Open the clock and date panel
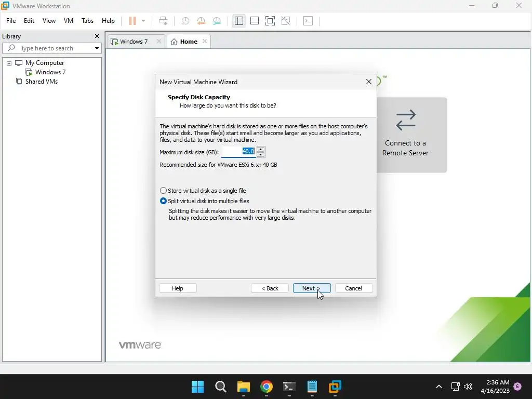532x399 pixels. [x=495, y=387]
